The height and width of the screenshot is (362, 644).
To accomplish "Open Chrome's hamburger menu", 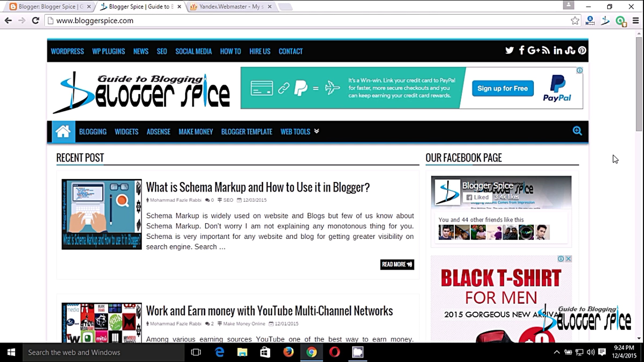I will pyautogui.click(x=636, y=21).
